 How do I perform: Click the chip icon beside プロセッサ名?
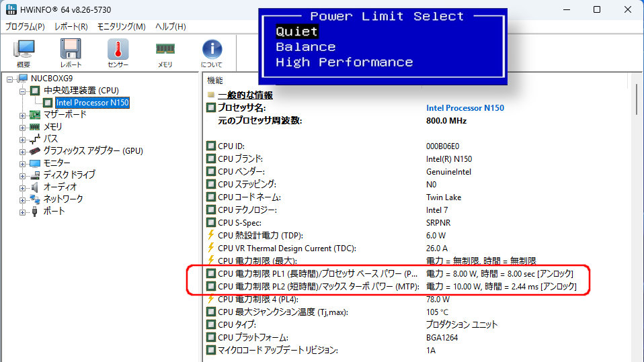[x=210, y=107]
